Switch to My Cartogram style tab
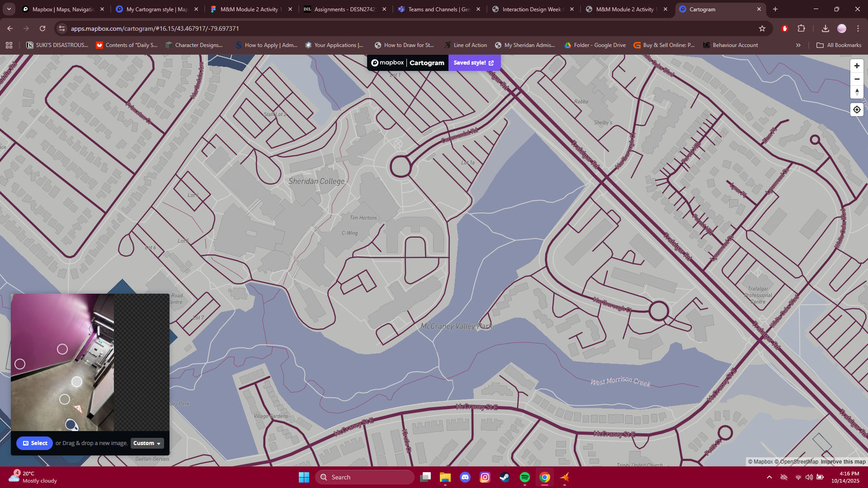This screenshot has width=868, height=488. (x=156, y=9)
